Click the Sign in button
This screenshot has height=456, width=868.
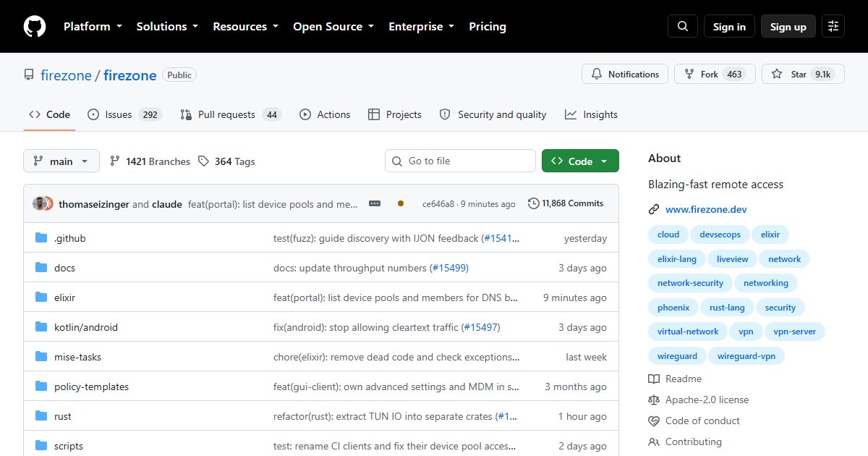729,27
